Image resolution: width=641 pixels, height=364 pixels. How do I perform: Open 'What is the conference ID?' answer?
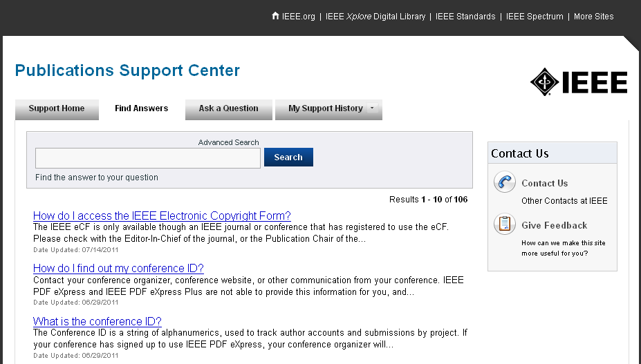97,321
